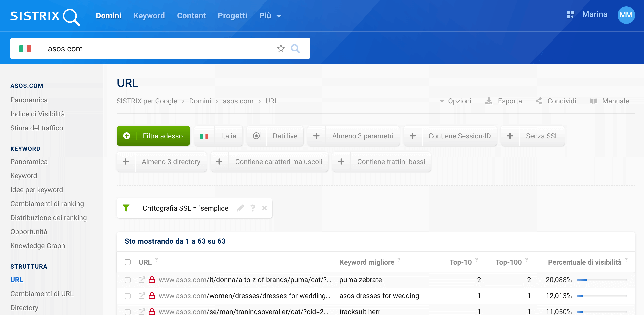Open Stima del traffico in sidebar
This screenshot has height=315, width=644.
[37, 128]
